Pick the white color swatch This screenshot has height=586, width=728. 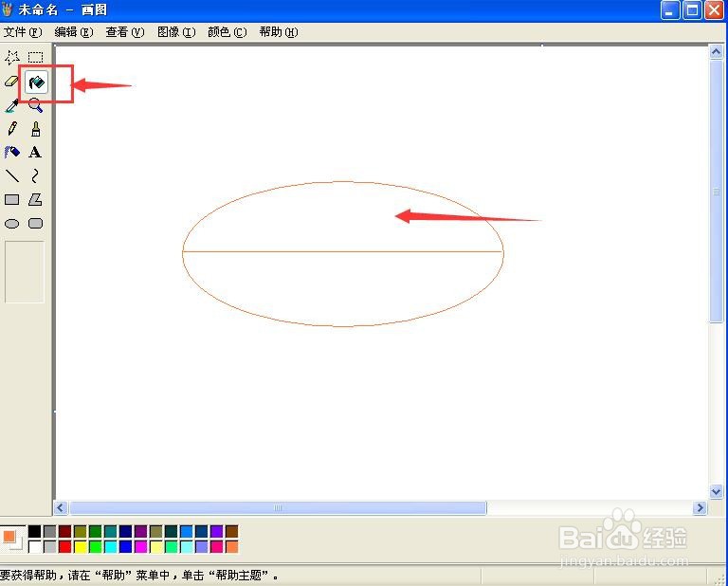point(35,546)
